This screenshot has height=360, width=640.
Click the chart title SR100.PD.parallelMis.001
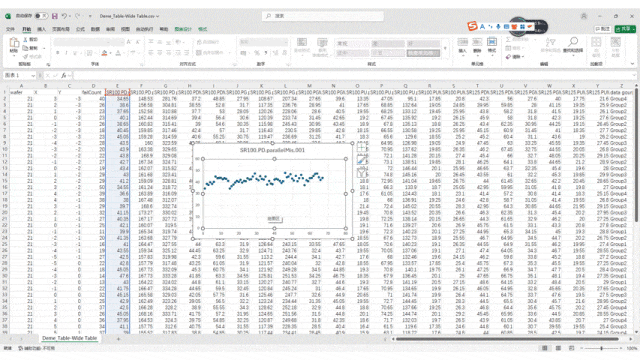272,150
